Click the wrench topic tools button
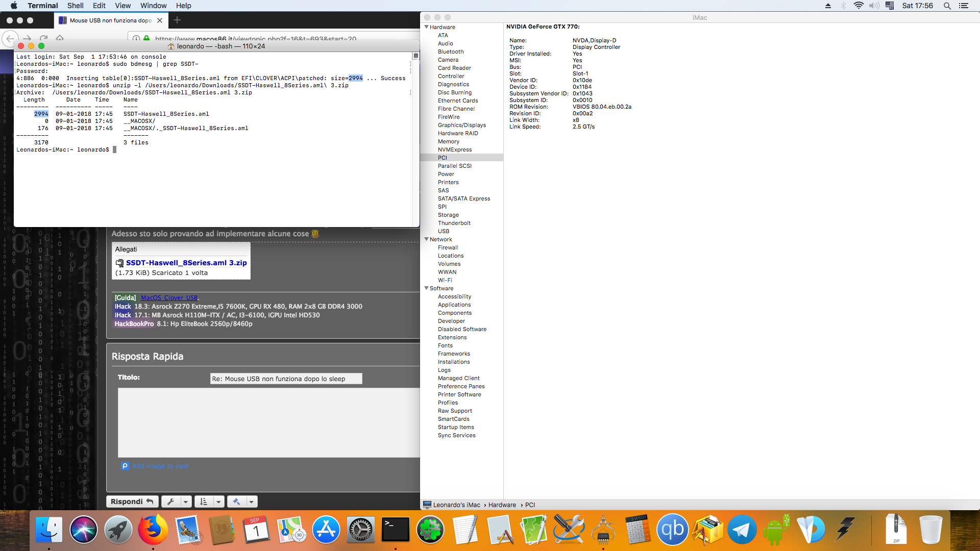This screenshot has height=551, width=980. pyautogui.click(x=171, y=502)
